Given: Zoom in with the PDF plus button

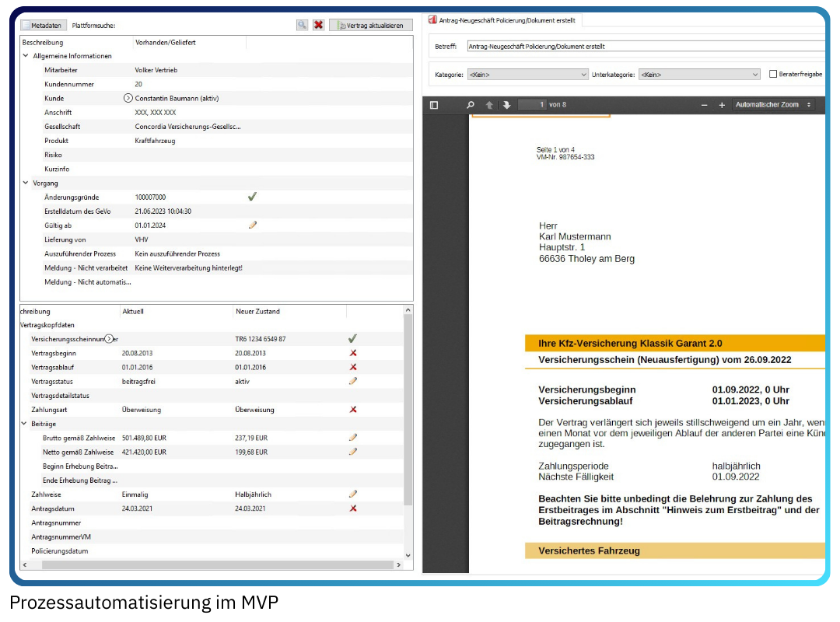Looking at the screenshot, I should coord(722,105).
